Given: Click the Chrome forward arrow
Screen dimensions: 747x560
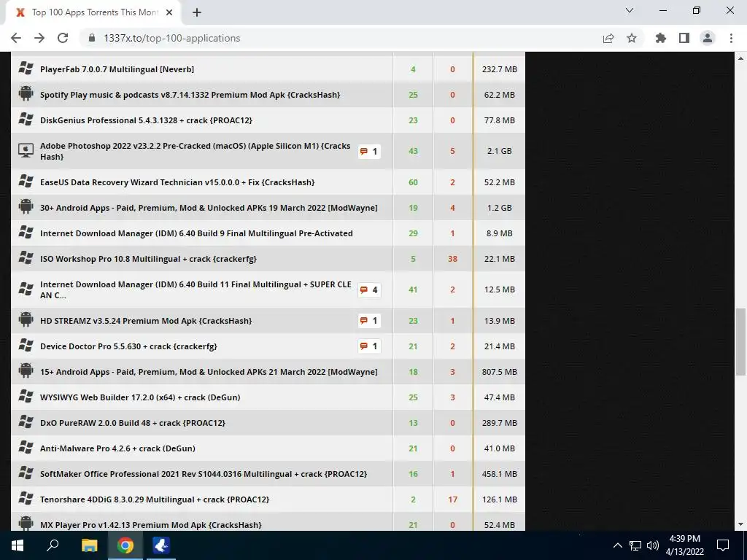Looking at the screenshot, I should (39, 38).
